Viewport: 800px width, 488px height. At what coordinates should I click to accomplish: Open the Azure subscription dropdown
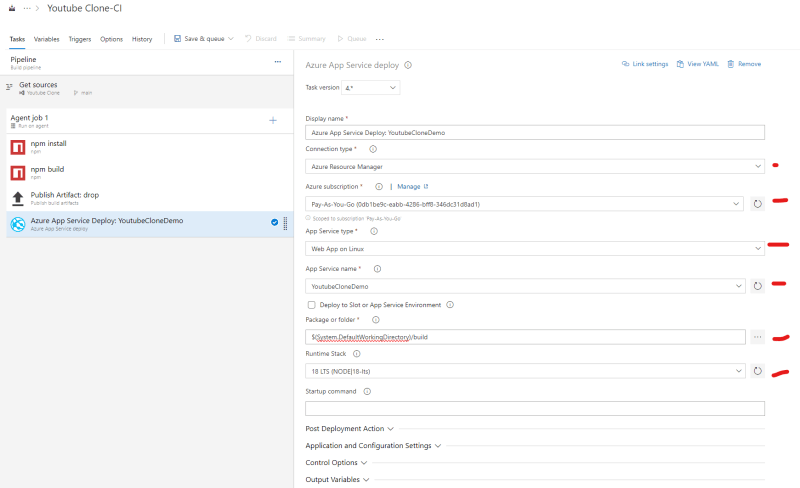(x=525, y=204)
